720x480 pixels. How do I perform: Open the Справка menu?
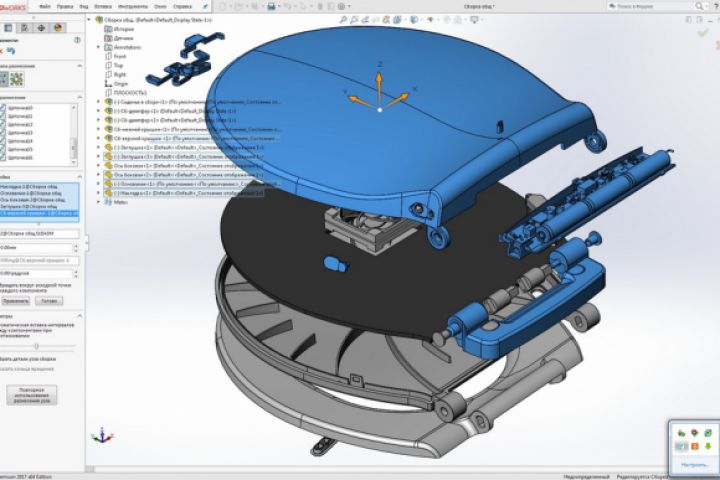click(182, 6)
